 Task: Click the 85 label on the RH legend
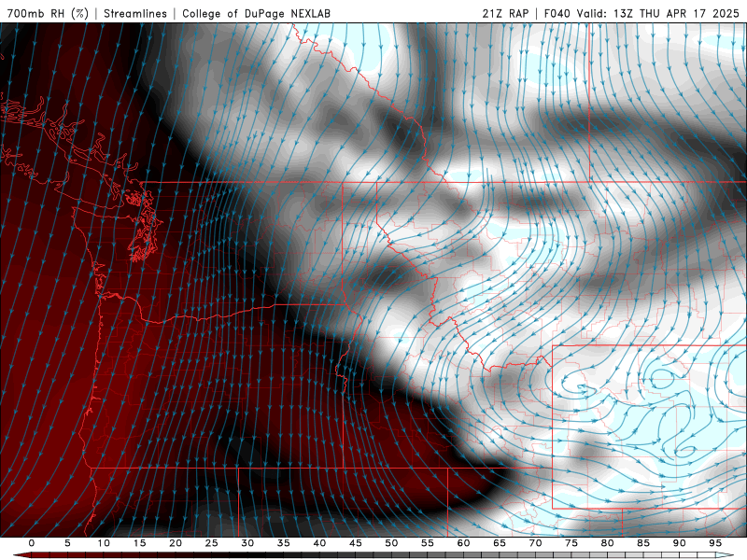[643, 543]
